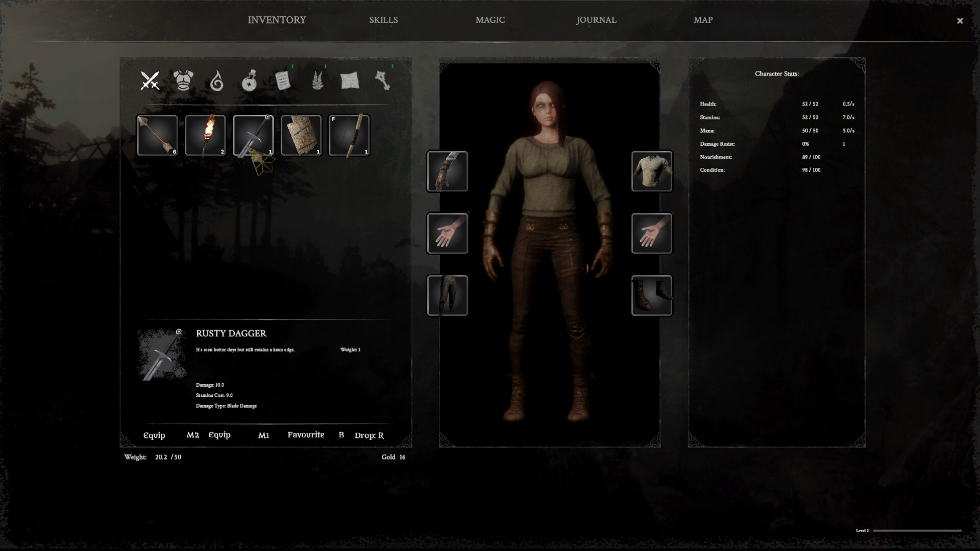Click the equipped shirt slot
This screenshot has width=980, height=551.
click(x=652, y=171)
